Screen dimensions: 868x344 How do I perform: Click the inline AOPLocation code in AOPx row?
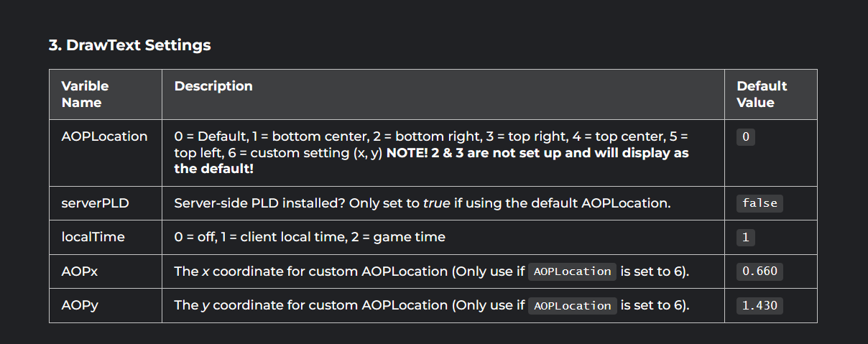573,271
